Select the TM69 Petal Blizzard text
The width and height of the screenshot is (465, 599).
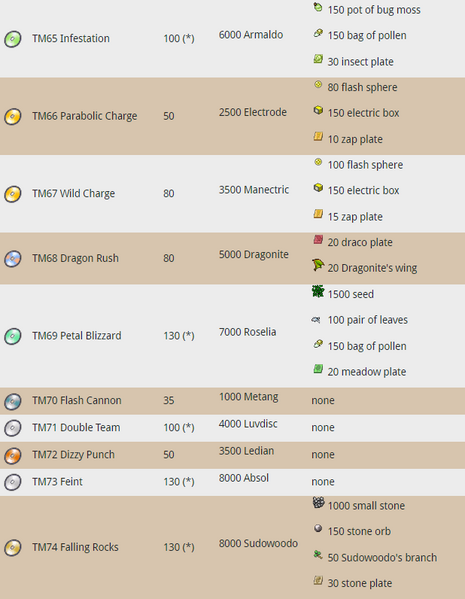click(77, 336)
